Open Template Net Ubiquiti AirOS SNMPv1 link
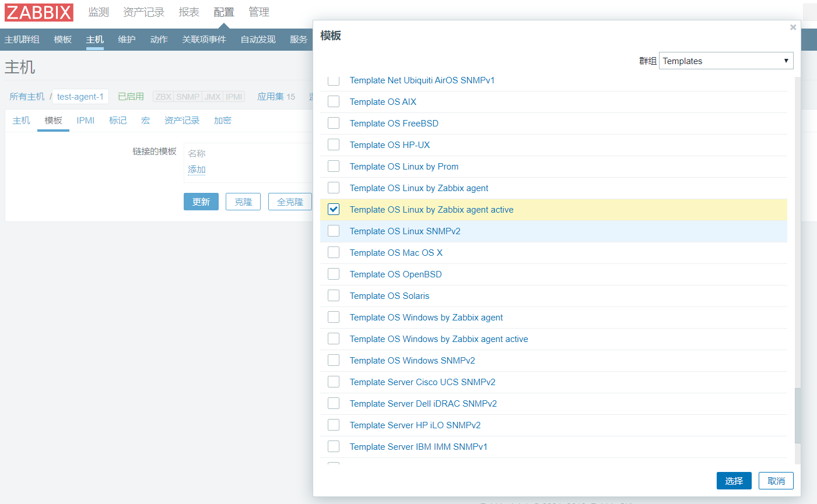The width and height of the screenshot is (817, 504). (x=422, y=80)
